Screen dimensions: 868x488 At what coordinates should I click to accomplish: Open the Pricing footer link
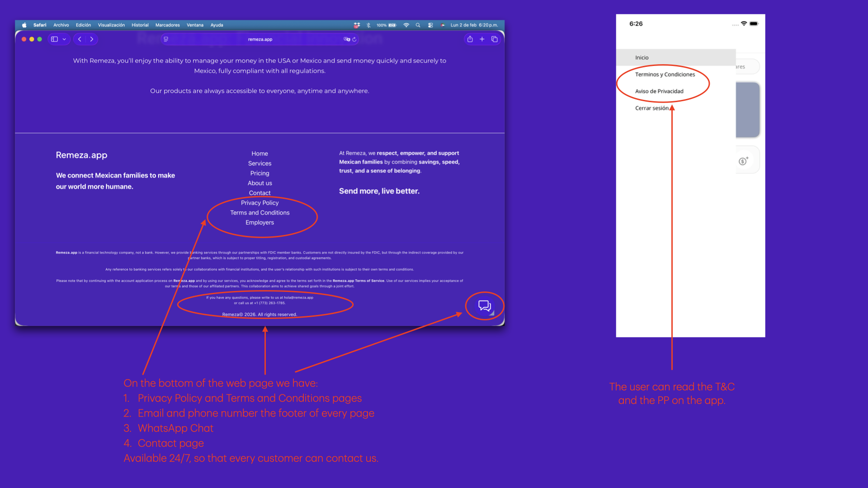point(259,174)
